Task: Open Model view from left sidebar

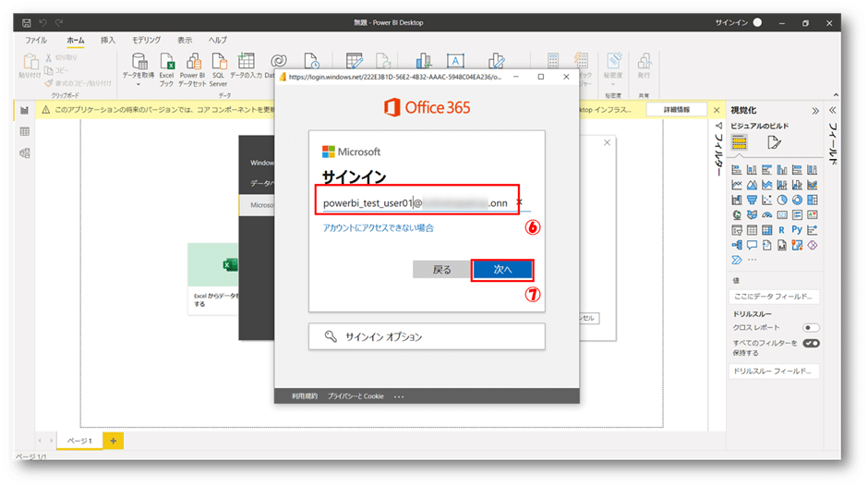Action: pyautogui.click(x=24, y=152)
